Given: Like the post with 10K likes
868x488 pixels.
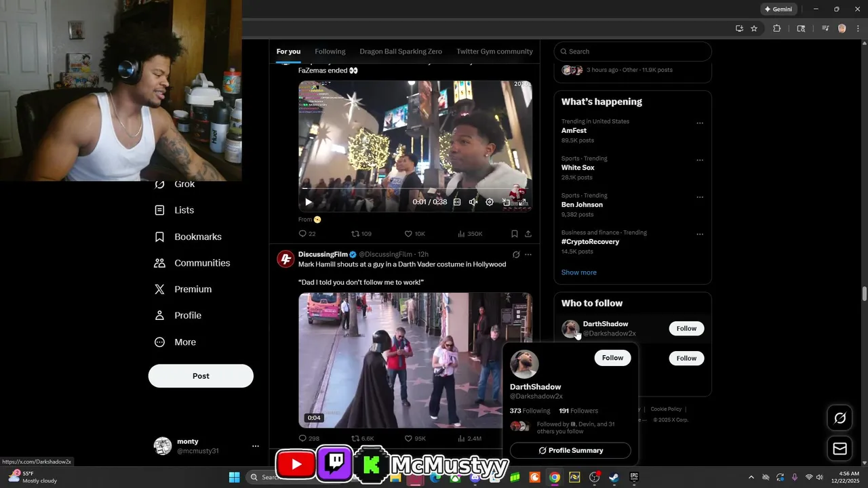Looking at the screenshot, I should coord(414,234).
